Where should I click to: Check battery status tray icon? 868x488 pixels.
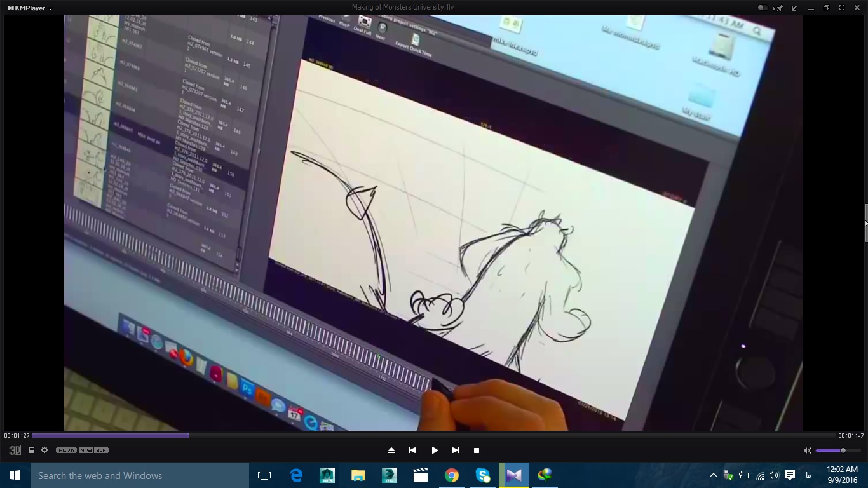pyautogui.click(x=744, y=475)
